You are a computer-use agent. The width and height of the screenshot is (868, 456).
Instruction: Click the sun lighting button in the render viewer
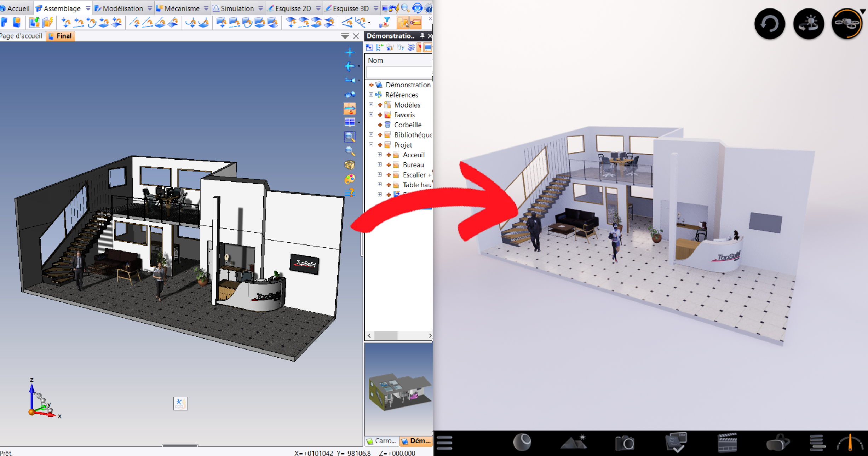pyautogui.click(x=809, y=24)
